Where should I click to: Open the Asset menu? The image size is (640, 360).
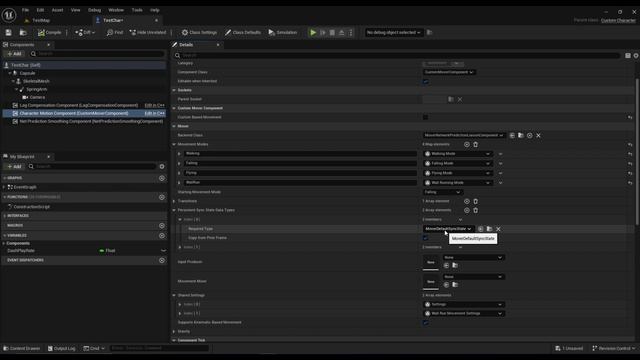pos(57,10)
